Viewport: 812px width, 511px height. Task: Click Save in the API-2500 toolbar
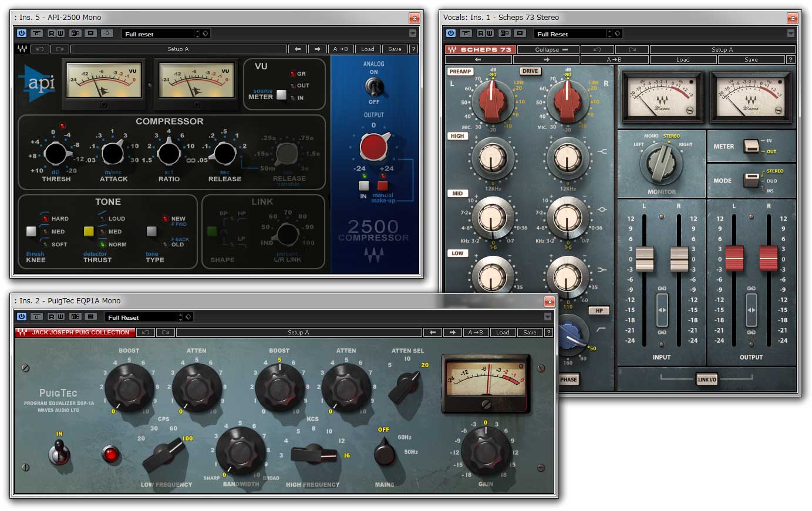pos(395,49)
